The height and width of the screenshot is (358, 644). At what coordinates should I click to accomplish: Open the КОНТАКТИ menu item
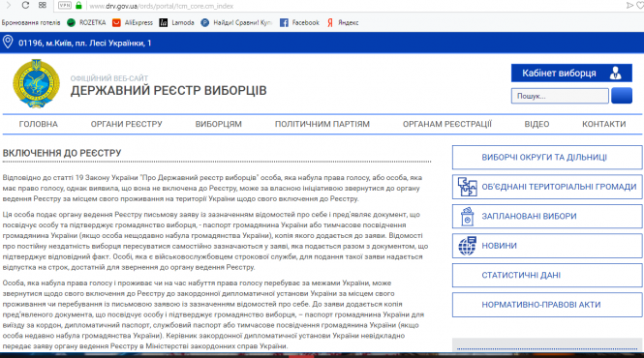[603, 124]
